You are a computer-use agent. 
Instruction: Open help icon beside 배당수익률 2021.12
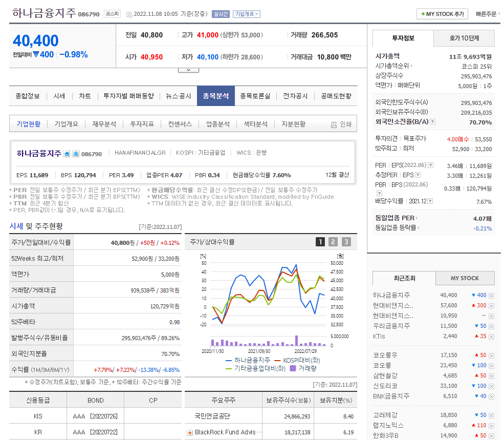tap(430, 201)
